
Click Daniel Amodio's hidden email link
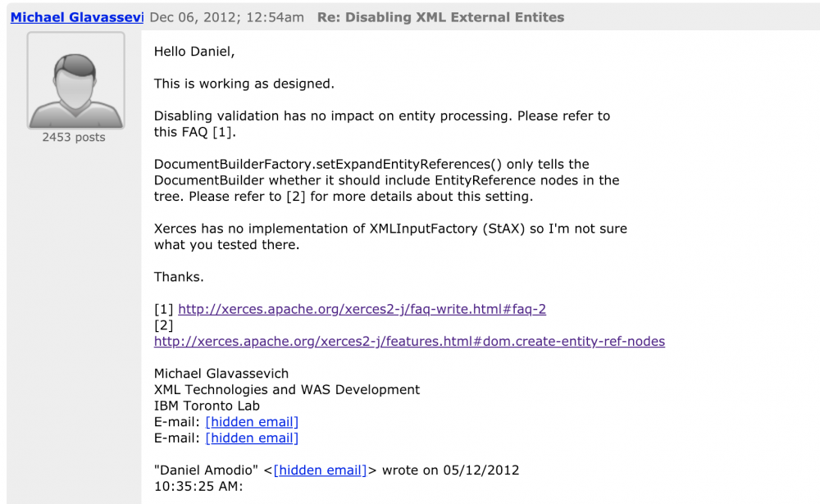pyautogui.click(x=320, y=470)
